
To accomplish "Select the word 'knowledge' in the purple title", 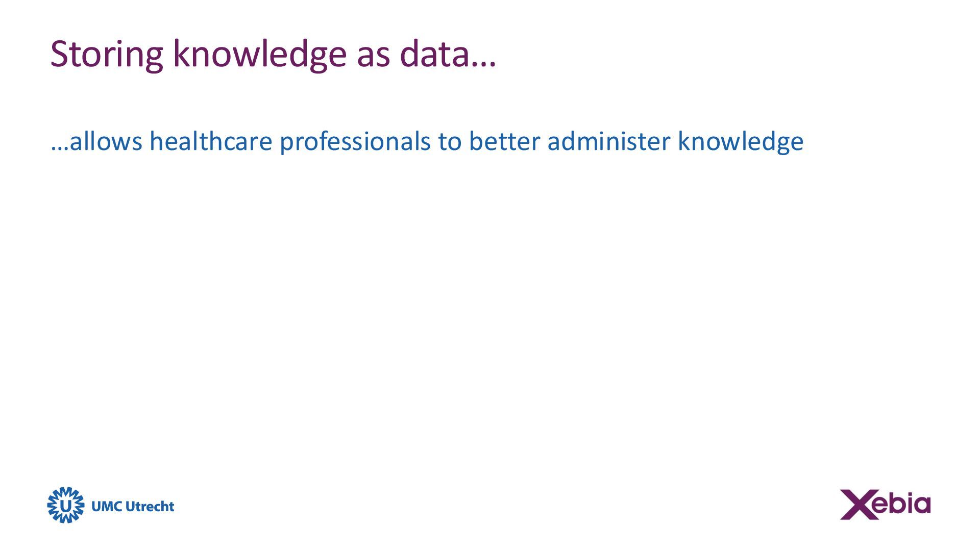I will point(260,54).
